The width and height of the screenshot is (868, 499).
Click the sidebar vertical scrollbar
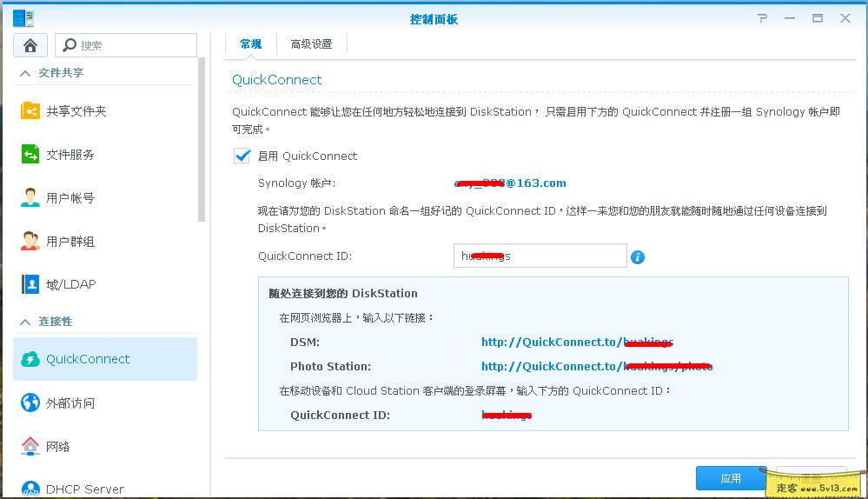[202, 140]
